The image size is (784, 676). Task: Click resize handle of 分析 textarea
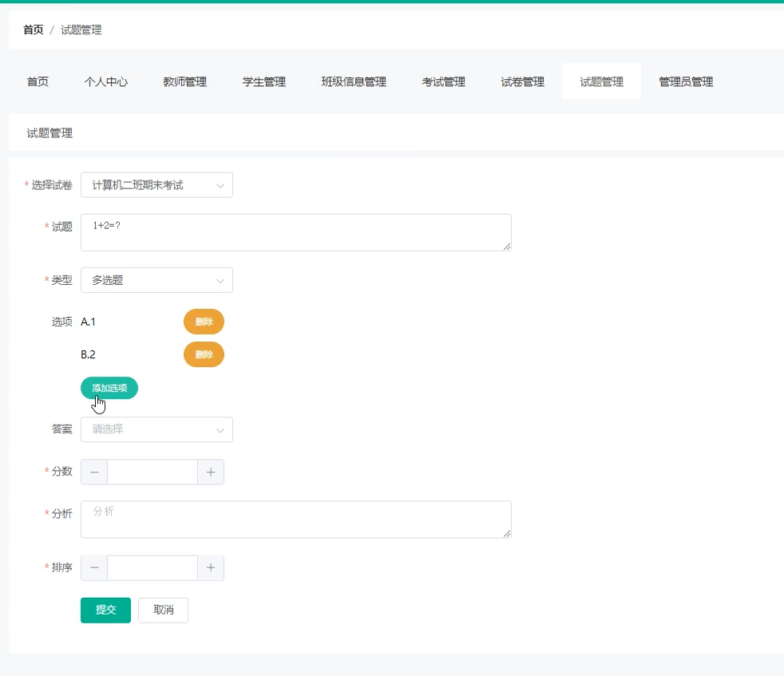(507, 533)
